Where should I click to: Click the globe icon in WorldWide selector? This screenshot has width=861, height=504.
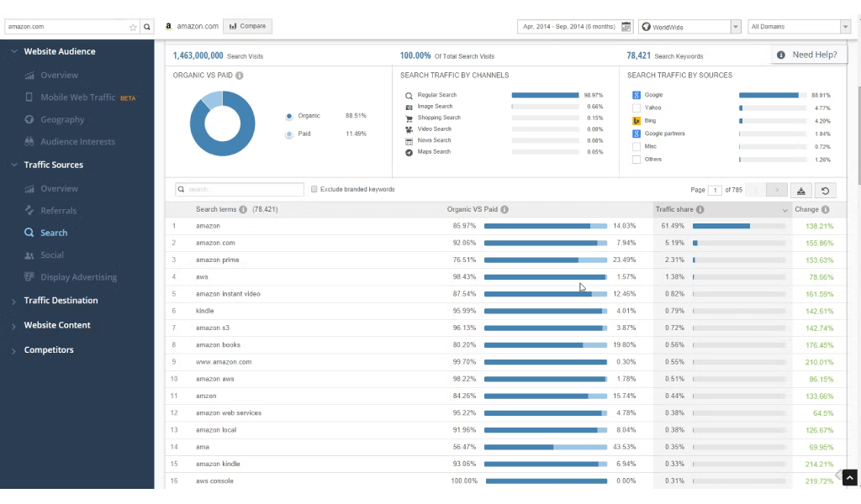pyautogui.click(x=647, y=26)
